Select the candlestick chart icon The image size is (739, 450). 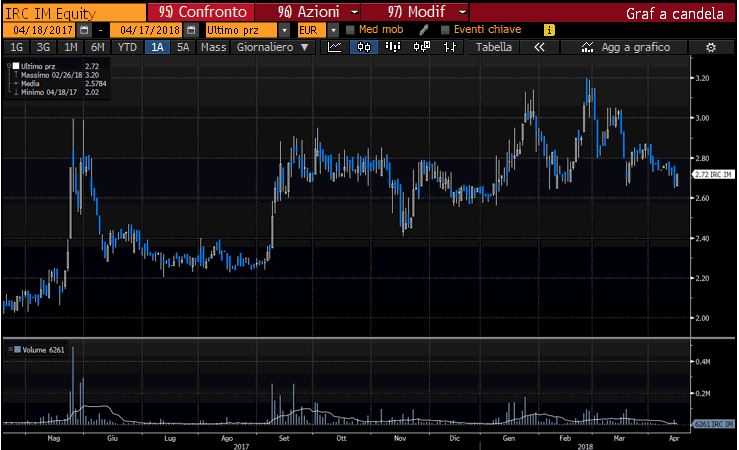point(364,47)
